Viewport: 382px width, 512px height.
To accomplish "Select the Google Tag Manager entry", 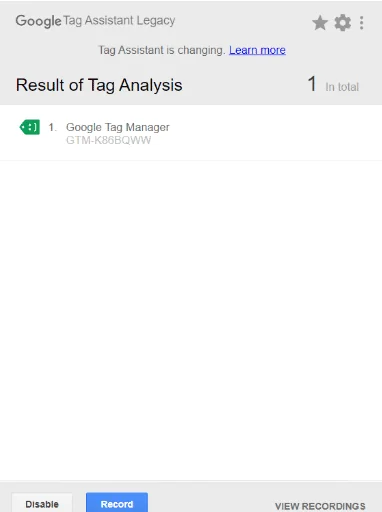I will tap(191, 133).
